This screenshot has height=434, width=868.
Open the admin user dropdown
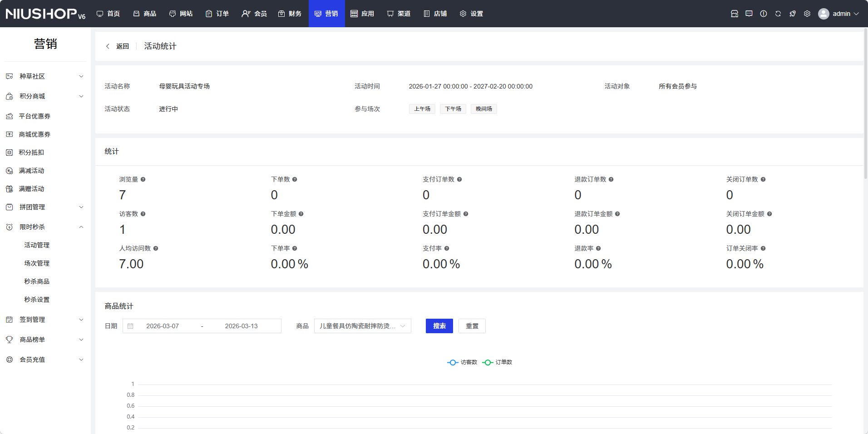[x=839, y=14]
